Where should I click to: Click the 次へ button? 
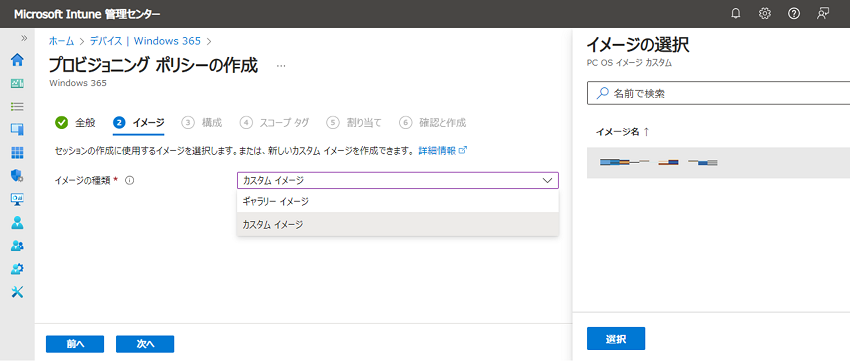click(145, 344)
